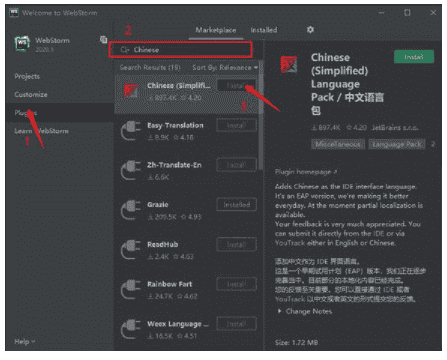Switch to the Installed tab
Viewport: 447px width, 360px height.
pyautogui.click(x=264, y=30)
